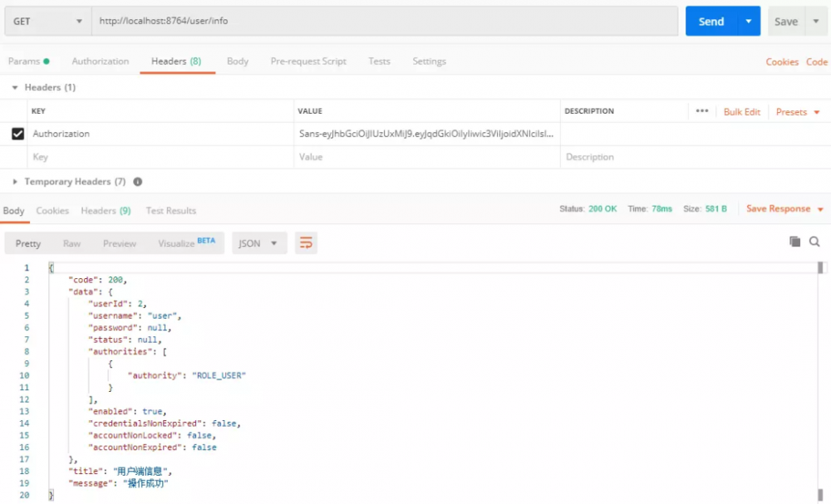Open the ellipsis options in headers table

702,110
